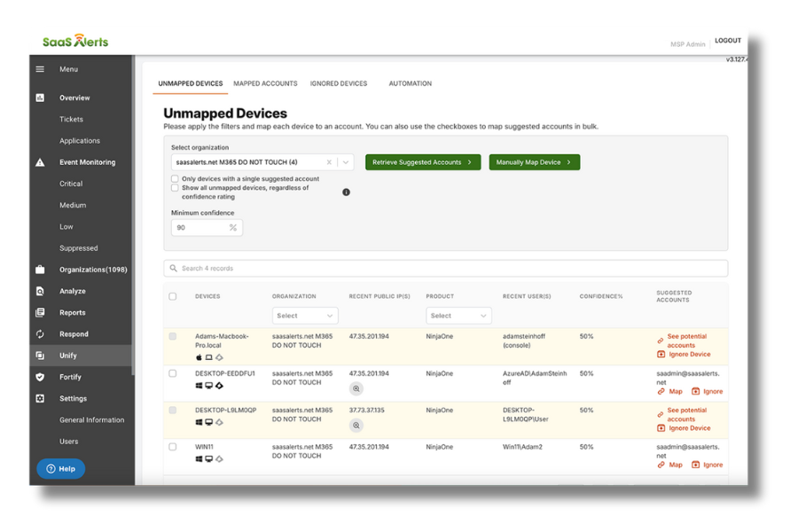Open Medium events in sidebar

73,205
